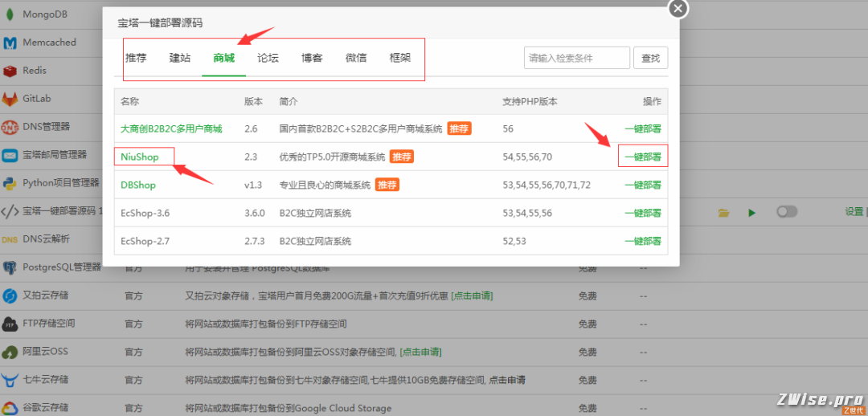Click 点击申请 text in 七牛云存储 row
868x416 pixels.
point(506,380)
